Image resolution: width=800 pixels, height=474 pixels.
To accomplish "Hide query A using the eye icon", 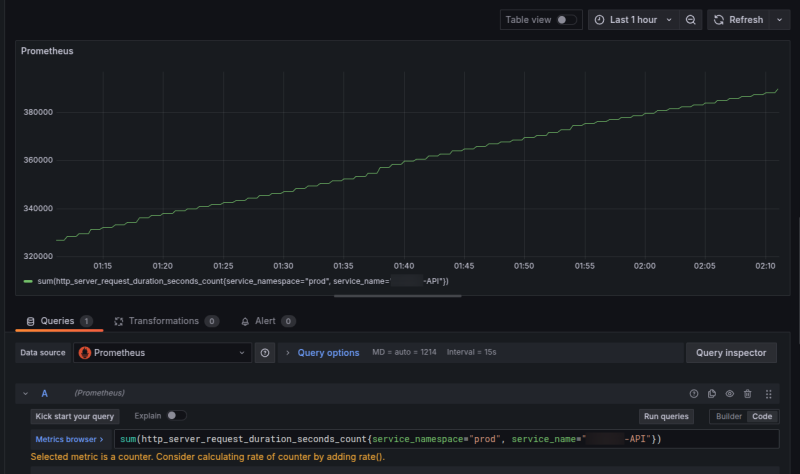I will coord(730,394).
